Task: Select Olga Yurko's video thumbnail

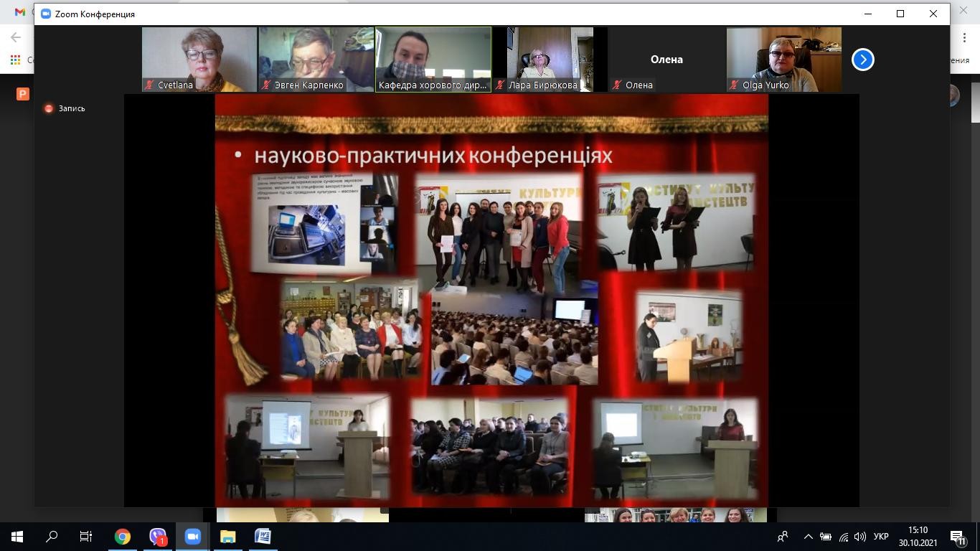Action: 784,60
